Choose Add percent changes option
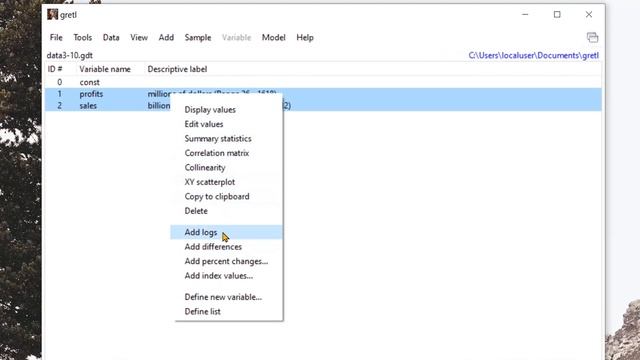Image resolution: width=640 pixels, height=360 pixels. click(227, 261)
